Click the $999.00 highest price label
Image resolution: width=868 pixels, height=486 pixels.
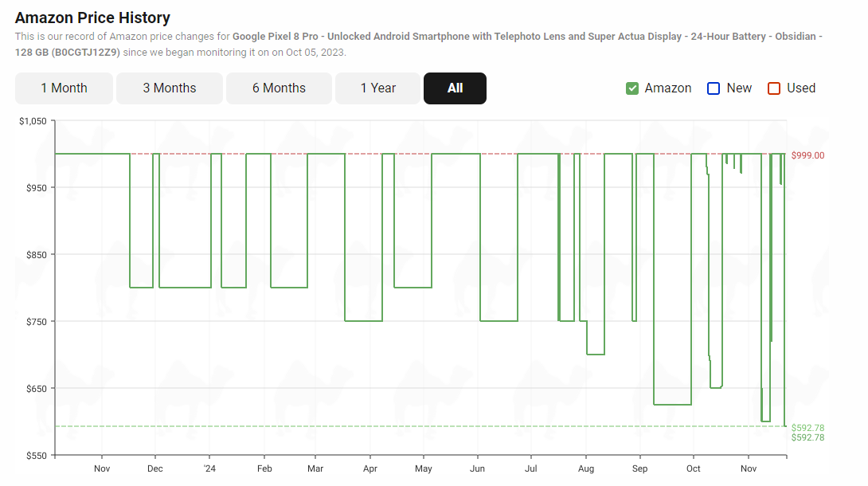807,155
